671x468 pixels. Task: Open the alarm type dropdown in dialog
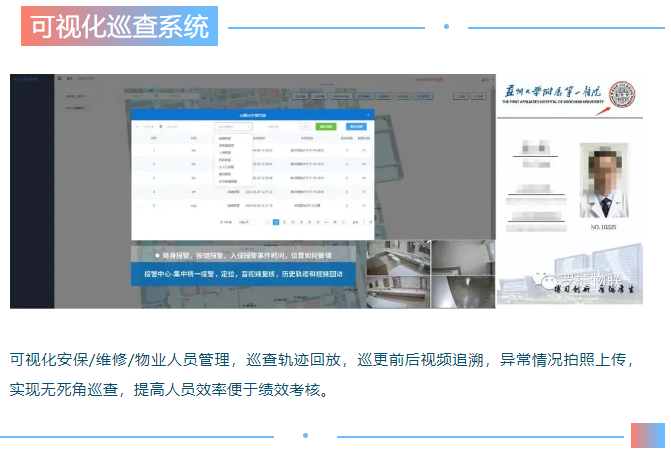232,127
